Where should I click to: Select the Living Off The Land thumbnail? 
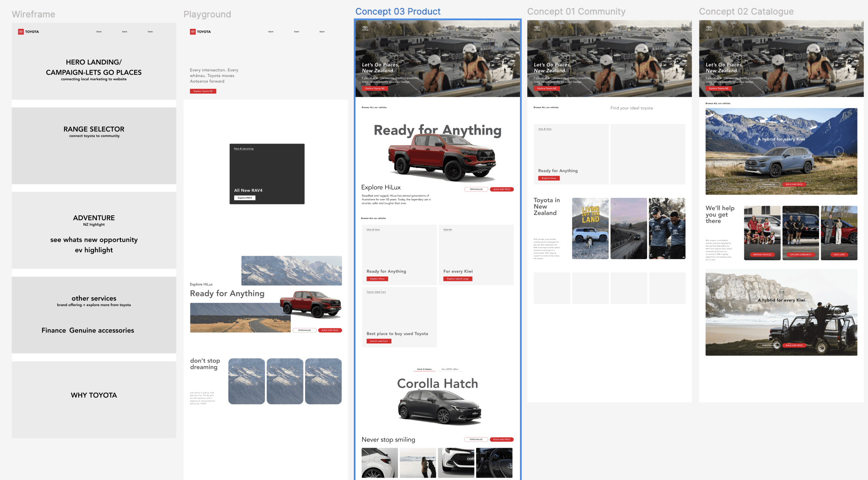pos(590,228)
